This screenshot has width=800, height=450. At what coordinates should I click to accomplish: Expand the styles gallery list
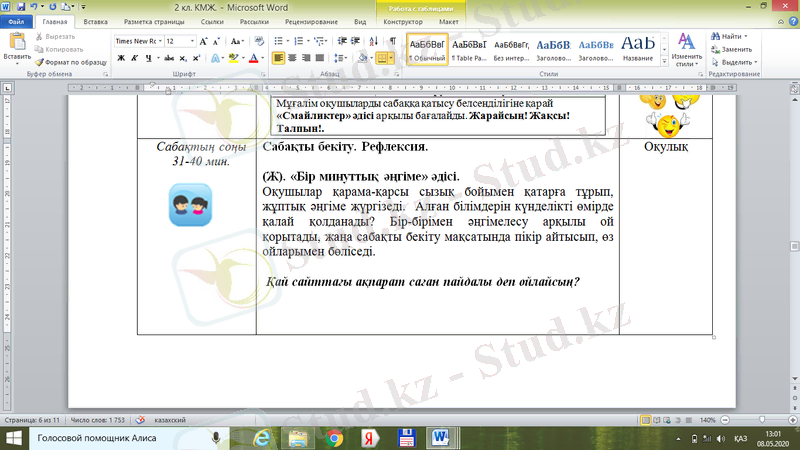pos(663,60)
